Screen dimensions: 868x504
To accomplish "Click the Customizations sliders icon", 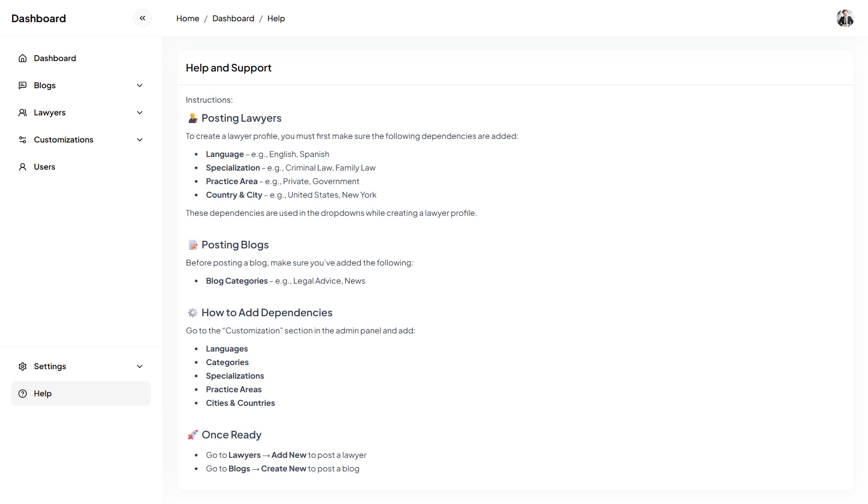I will click(23, 140).
